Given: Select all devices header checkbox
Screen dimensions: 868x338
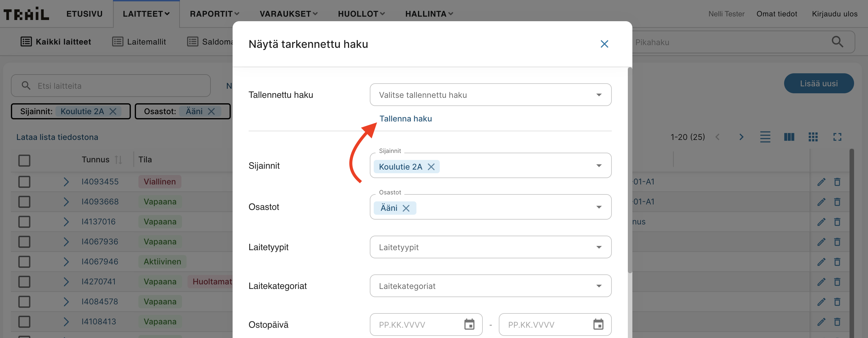Looking at the screenshot, I should [x=24, y=161].
